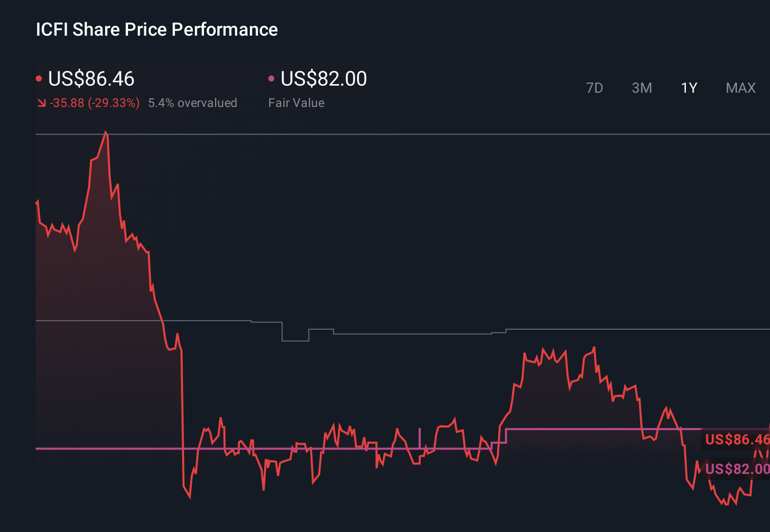The height and width of the screenshot is (532, 770).
Task: Click the -35.88 (-29.33%) change text
Action: tap(95, 103)
